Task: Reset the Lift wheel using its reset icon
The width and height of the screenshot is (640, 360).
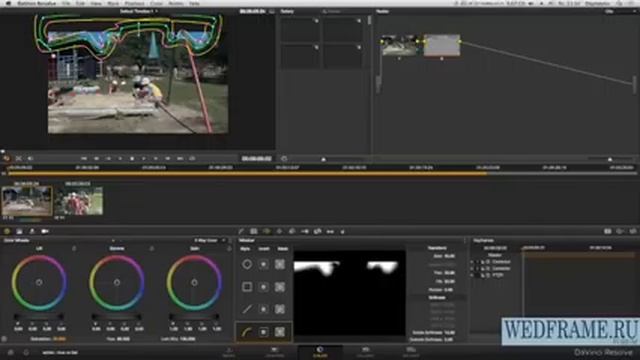Action: 74,249
